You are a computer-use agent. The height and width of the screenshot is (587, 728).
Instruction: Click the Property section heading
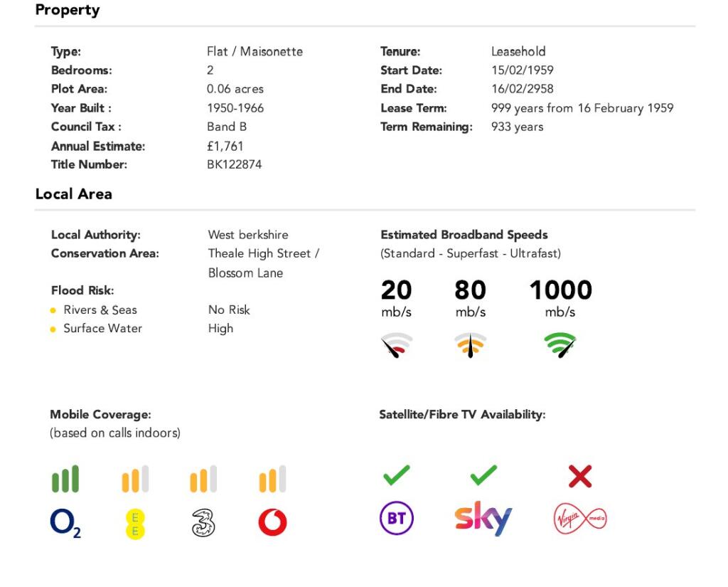68,10
